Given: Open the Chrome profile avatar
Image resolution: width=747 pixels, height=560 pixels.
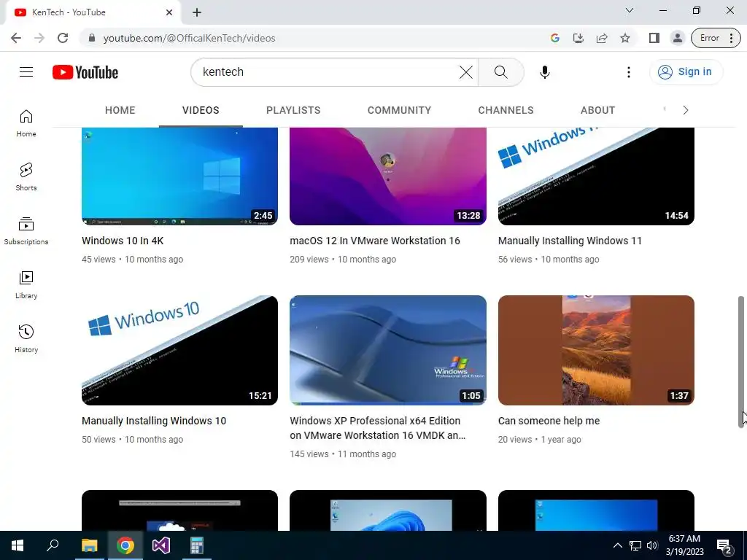Looking at the screenshot, I should pos(678,38).
